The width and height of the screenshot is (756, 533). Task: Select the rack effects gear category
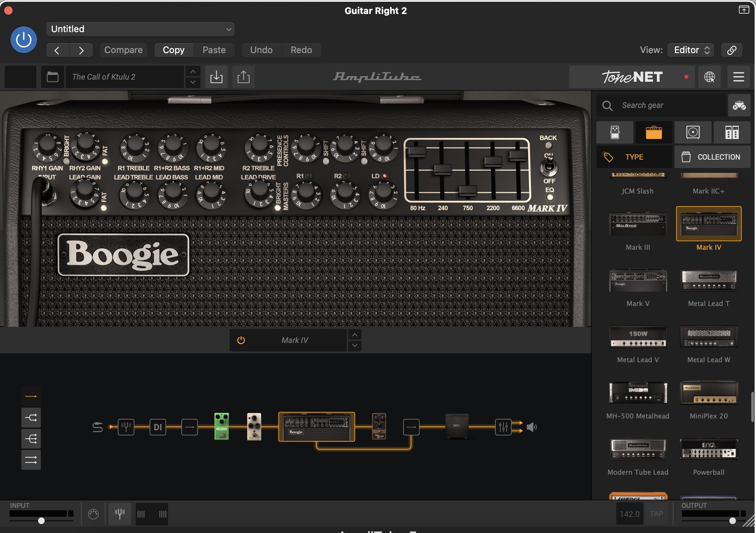(x=732, y=132)
